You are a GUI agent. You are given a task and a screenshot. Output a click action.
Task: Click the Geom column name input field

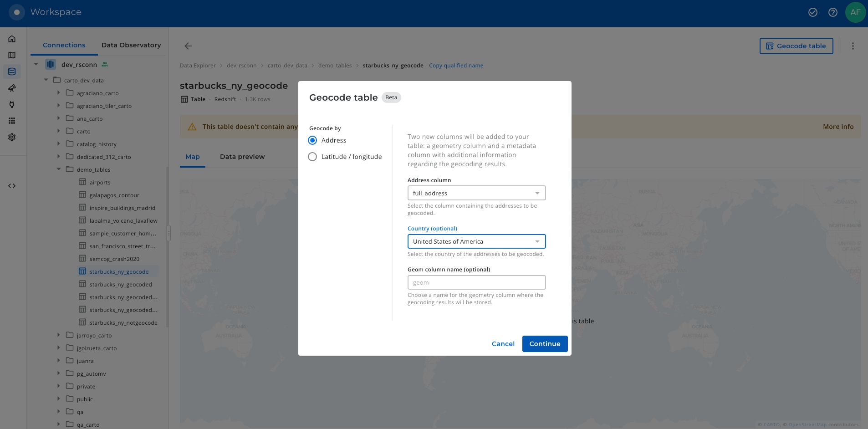coord(476,282)
